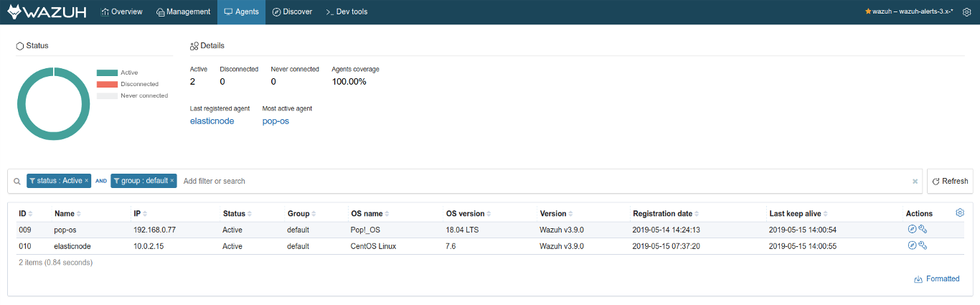Open most active agent pop-os link
Screen dimensions: 980x305
pos(275,121)
